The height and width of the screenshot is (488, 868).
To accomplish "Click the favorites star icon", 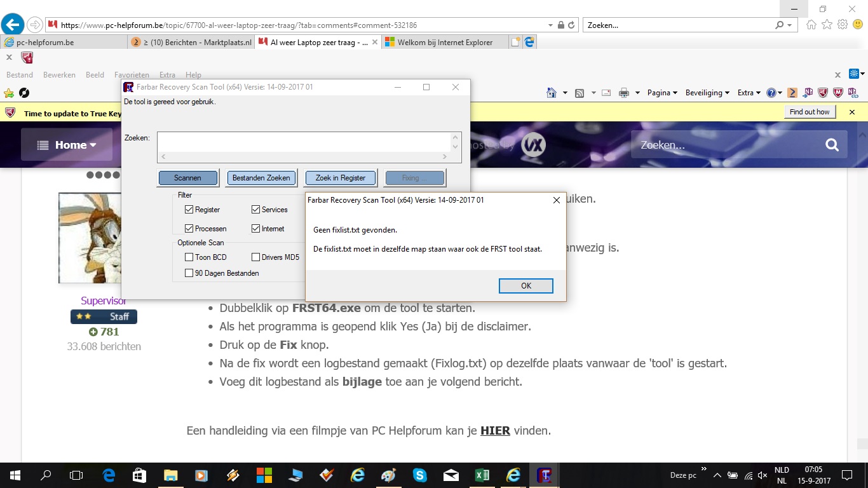I will click(827, 25).
